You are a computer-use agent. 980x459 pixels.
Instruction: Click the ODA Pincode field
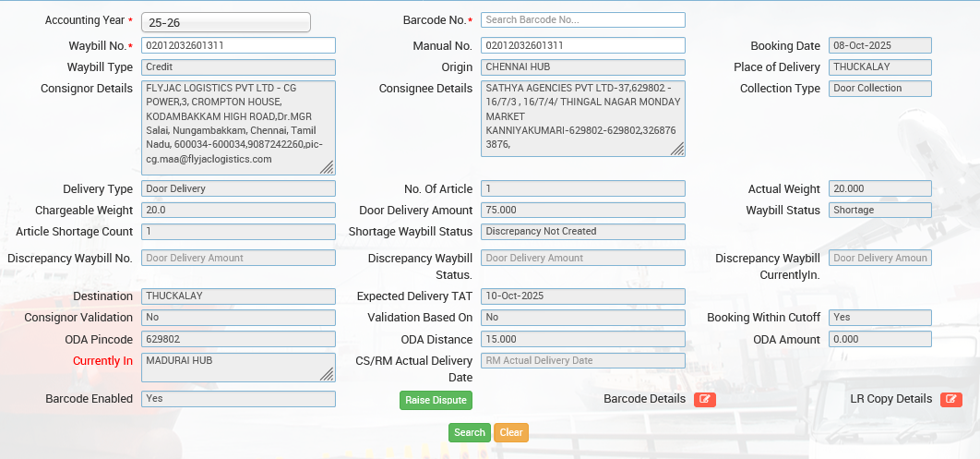pos(238,339)
